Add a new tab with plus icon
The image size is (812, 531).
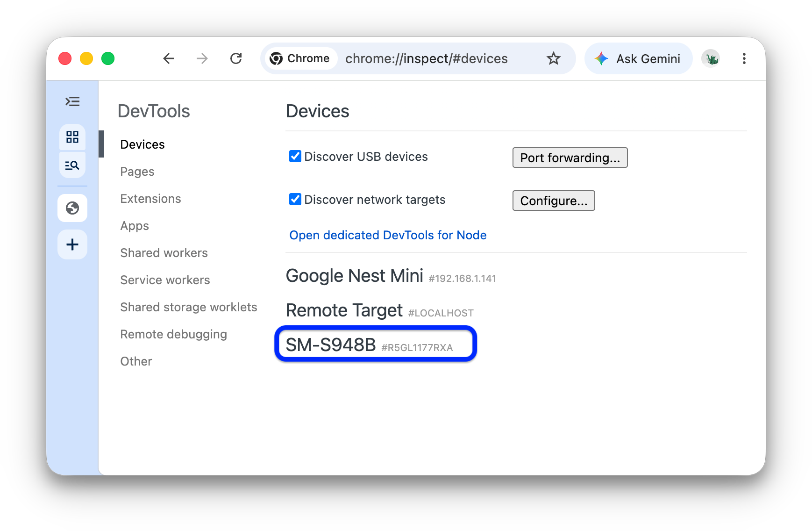point(72,244)
